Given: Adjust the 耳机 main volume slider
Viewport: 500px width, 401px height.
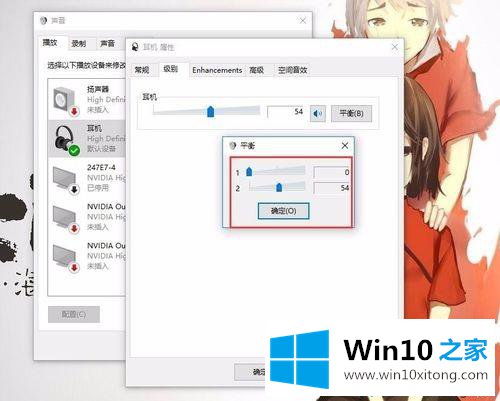Looking at the screenshot, I should click(x=210, y=112).
